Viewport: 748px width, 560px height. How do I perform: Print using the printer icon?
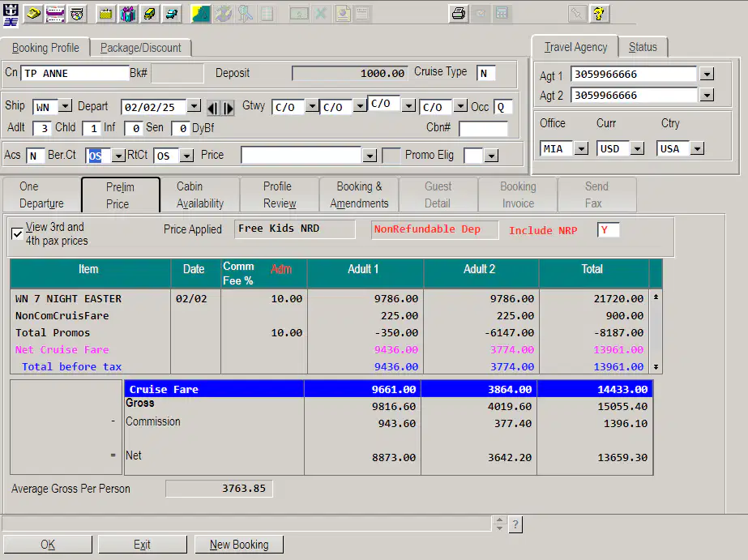click(x=459, y=13)
